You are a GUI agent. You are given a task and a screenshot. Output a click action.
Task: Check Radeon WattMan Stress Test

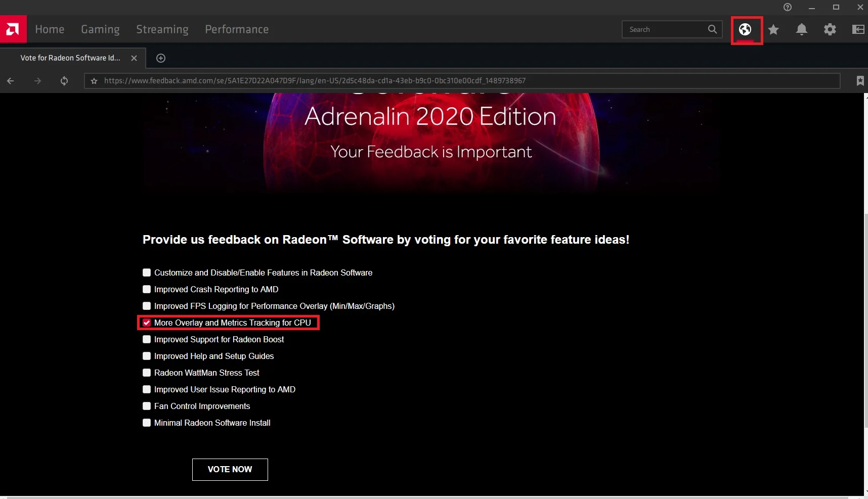(147, 373)
